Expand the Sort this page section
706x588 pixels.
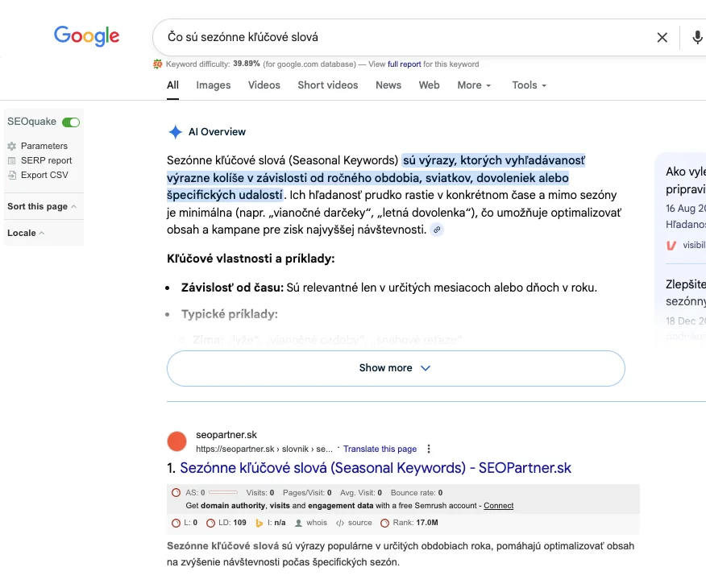[42, 206]
